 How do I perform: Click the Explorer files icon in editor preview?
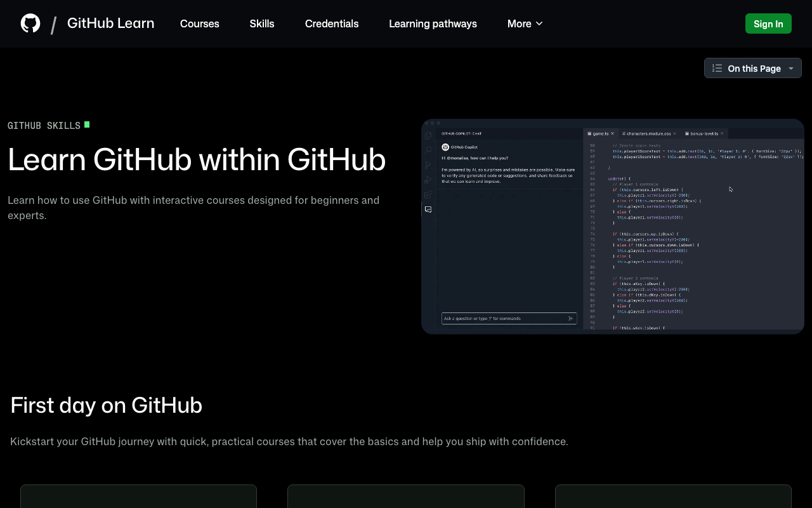pyautogui.click(x=428, y=135)
